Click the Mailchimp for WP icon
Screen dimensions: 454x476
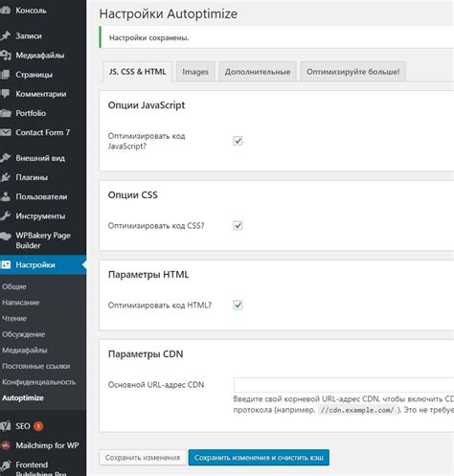6,445
